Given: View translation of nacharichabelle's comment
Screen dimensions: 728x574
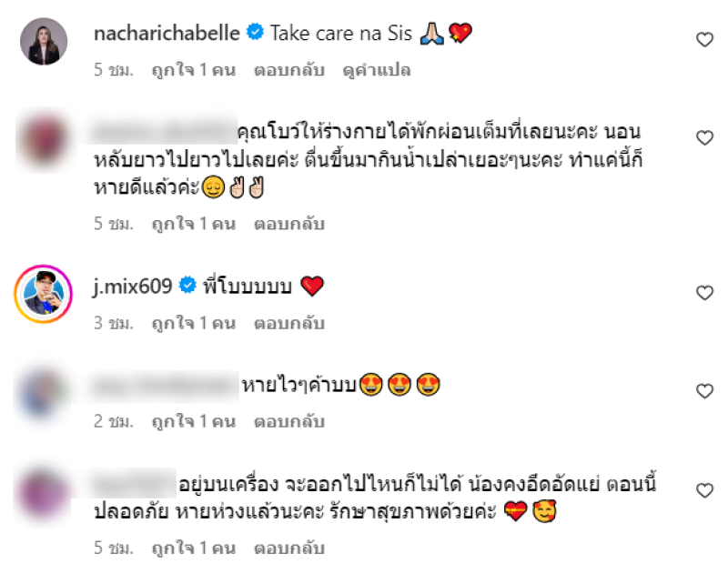Looking at the screenshot, I should click(377, 70).
